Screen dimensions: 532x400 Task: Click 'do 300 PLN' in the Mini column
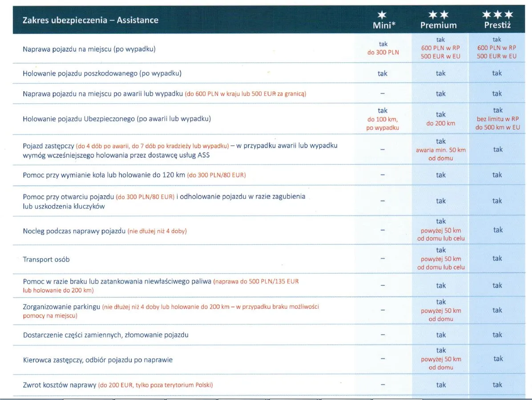pos(383,53)
